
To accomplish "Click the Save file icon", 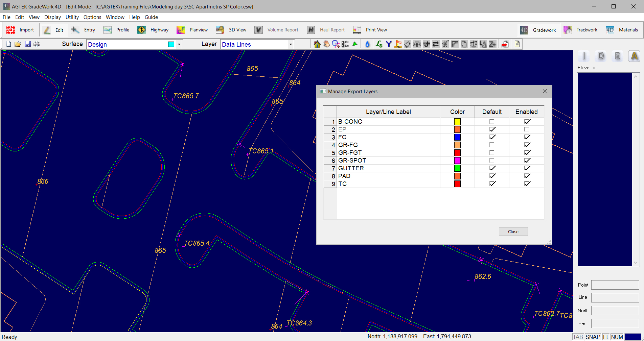I will [x=28, y=44].
